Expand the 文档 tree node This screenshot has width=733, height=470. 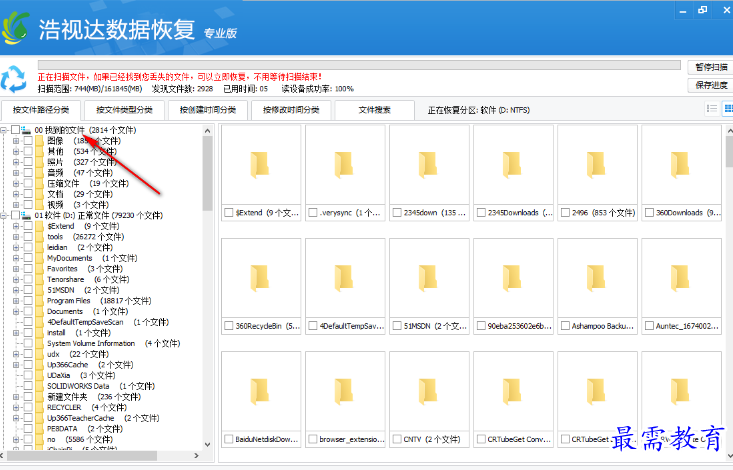click(x=16, y=194)
